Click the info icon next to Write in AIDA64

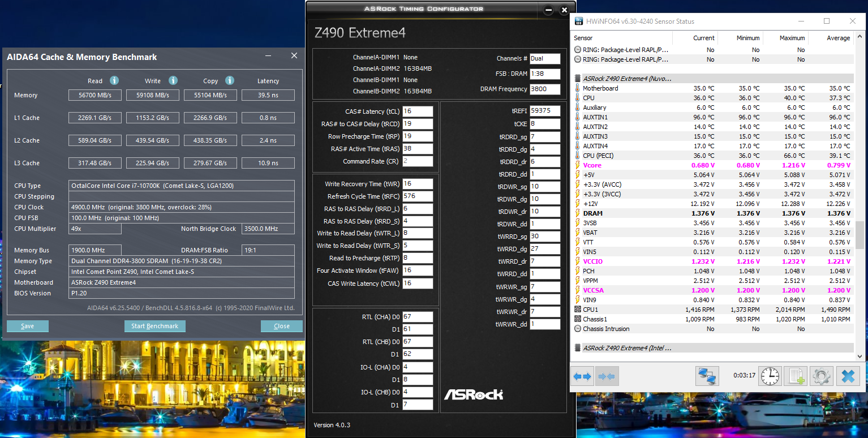click(x=173, y=80)
